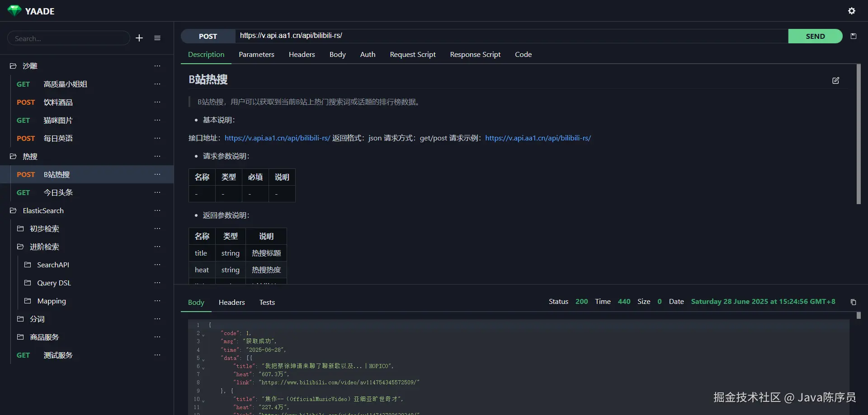
Task: Open the request Body tab
Action: tap(338, 54)
